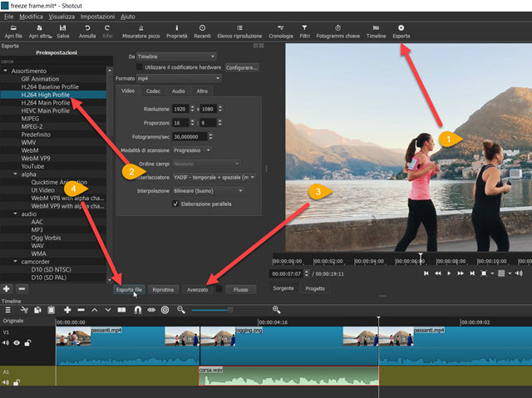Collapse the camcorder preset group
Screen dimensions: 532x398
click(x=15, y=262)
